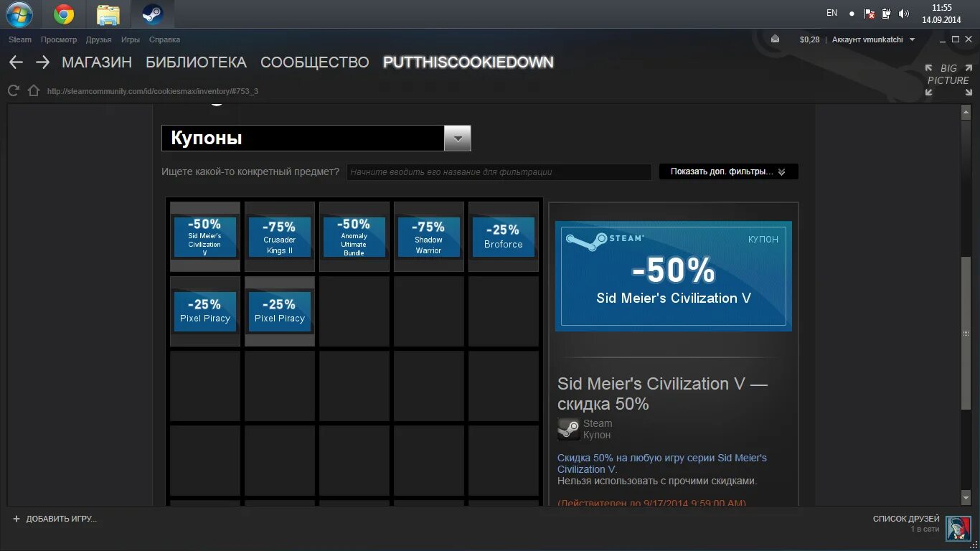This screenshot has width=980, height=551.
Task: Select the Broforce -25% coupon
Action: point(504,237)
